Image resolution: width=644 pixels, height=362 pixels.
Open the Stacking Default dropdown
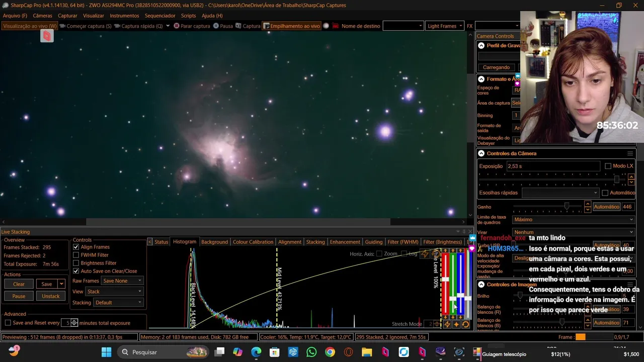pyautogui.click(x=118, y=303)
